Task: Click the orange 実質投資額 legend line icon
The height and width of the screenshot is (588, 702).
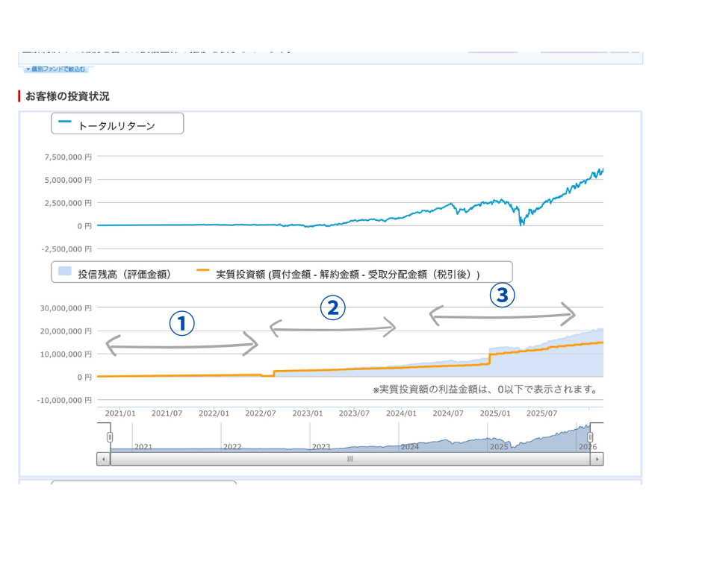Action: pos(202,271)
